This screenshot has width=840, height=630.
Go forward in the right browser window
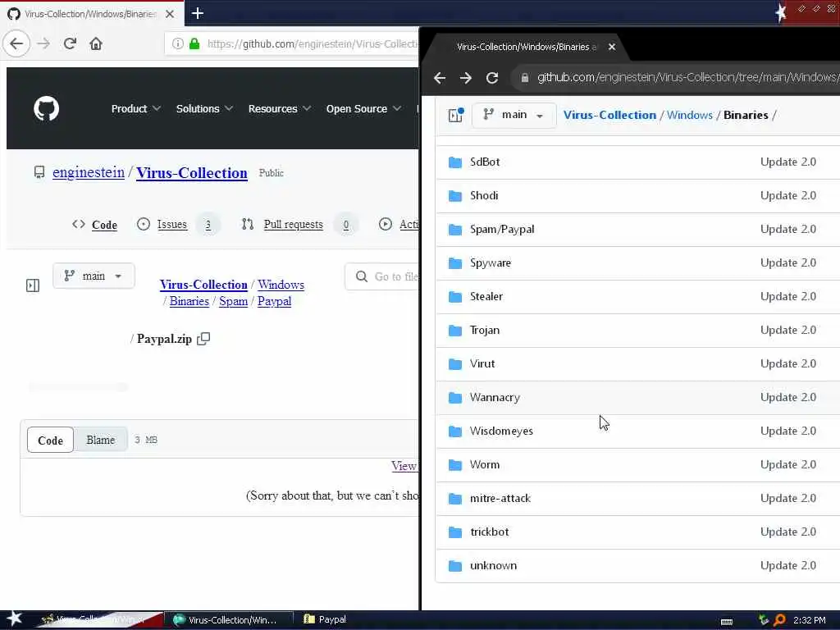(x=466, y=78)
